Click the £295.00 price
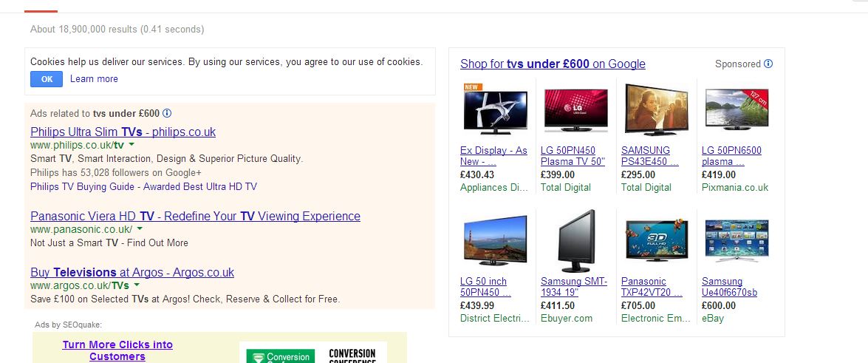This screenshot has width=868, height=363. point(638,174)
